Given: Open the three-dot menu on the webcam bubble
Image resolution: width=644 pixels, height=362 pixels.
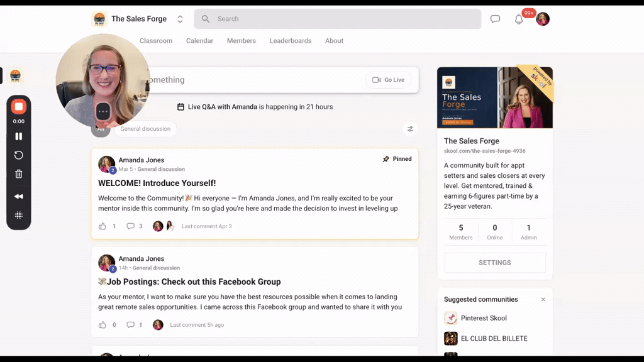Looking at the screenshot, I should tap(103, 111).
